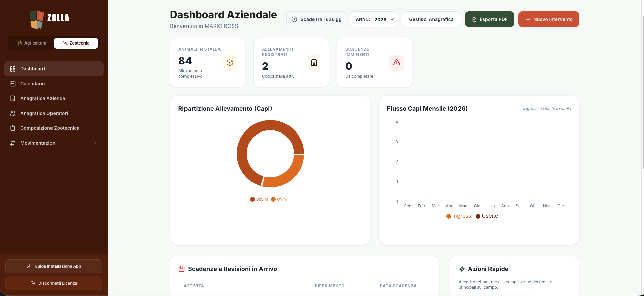
Task: Click the Ripartizione Allevamento (Capi) title
Action: pyautogui.click(x=225, y=109)
